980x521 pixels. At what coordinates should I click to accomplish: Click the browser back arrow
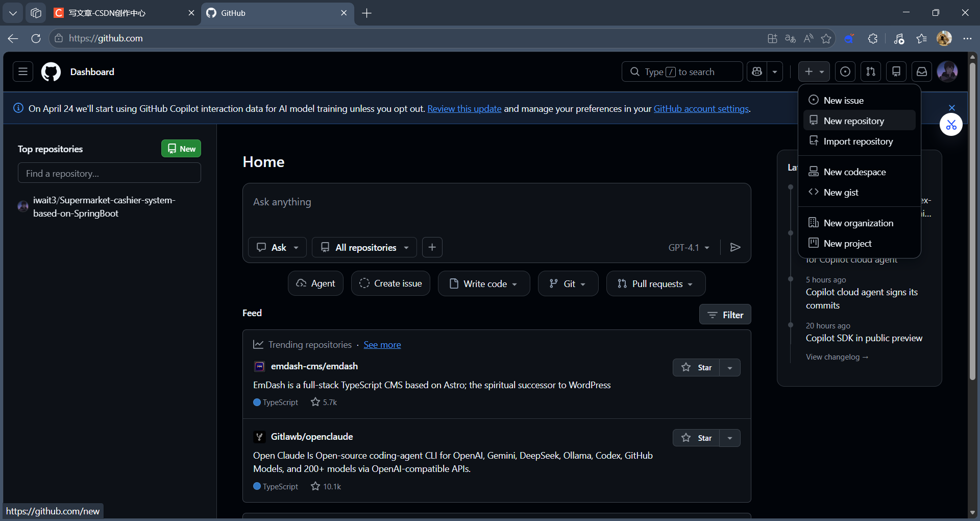[13, 38]
